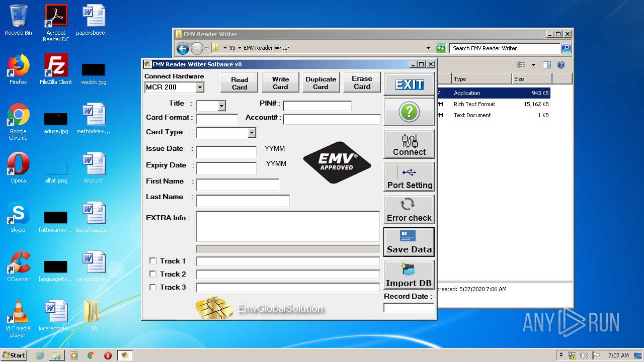Open CCleaner desktop icon
Viewport: 644px width, 362px height.
click(18, 266)
